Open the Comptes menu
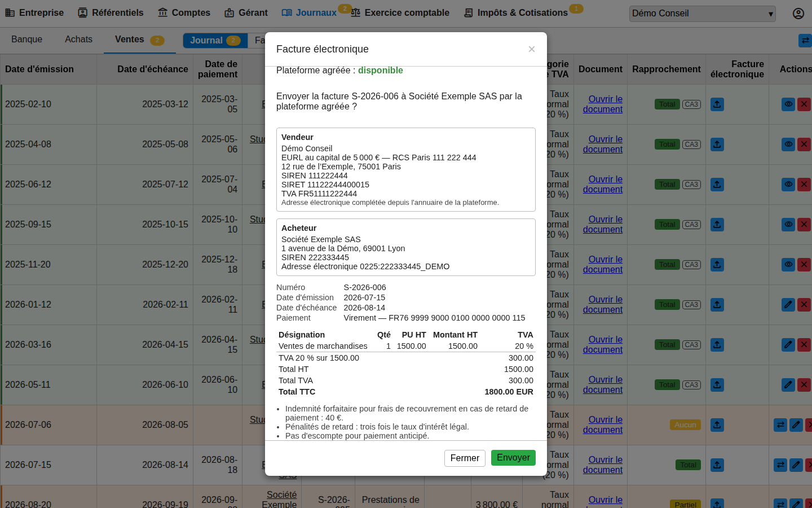 pos(184,12)
